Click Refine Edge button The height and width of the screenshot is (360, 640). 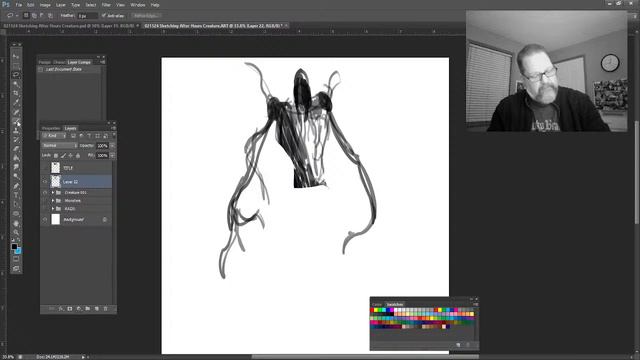coord(146,16)
